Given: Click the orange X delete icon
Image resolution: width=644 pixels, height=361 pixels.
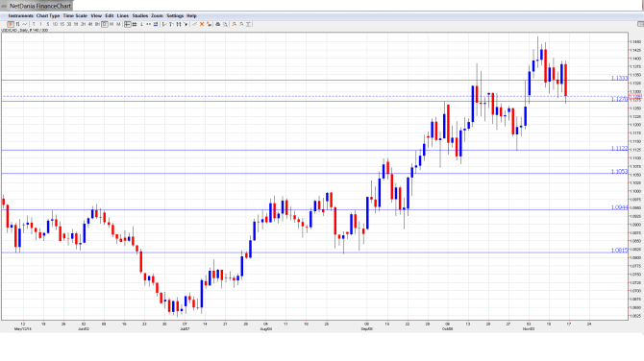Looking at the screenshot, I should point(202,24).
